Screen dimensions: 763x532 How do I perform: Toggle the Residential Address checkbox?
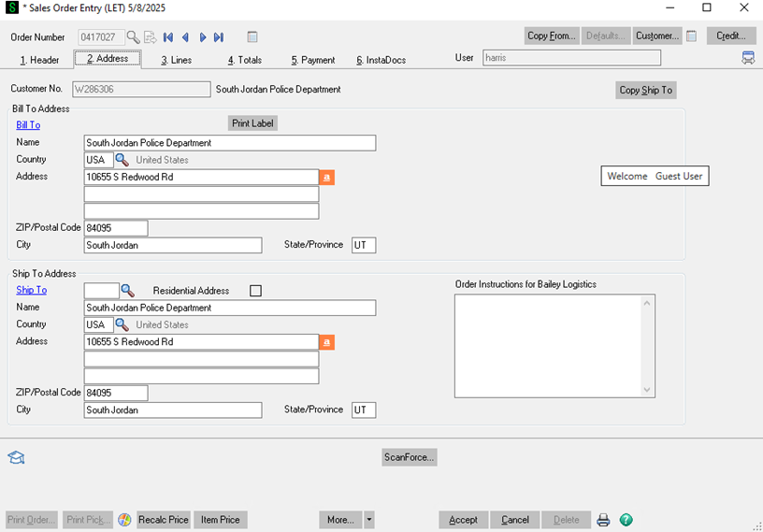click(256, 291)
